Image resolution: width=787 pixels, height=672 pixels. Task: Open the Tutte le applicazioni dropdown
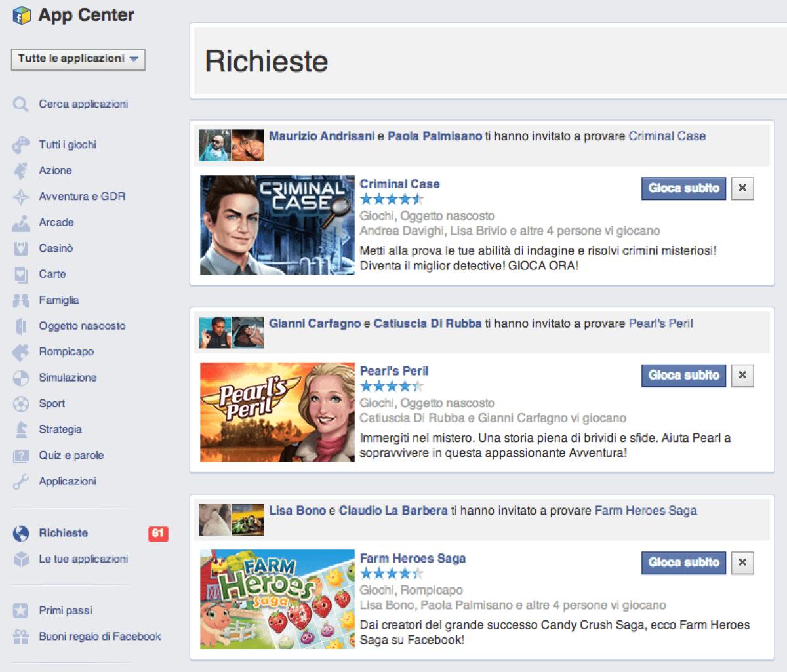77,60
